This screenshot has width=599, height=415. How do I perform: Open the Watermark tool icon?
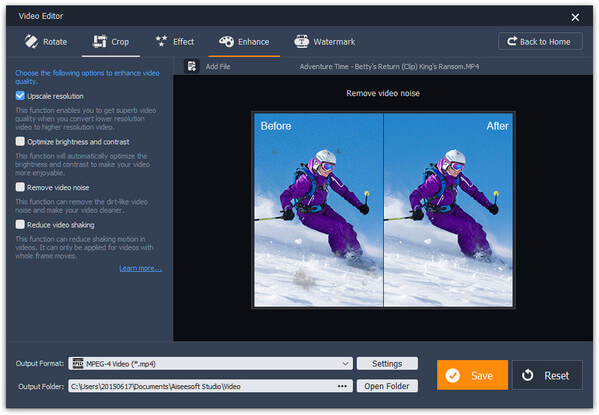(x=301, y=41)
